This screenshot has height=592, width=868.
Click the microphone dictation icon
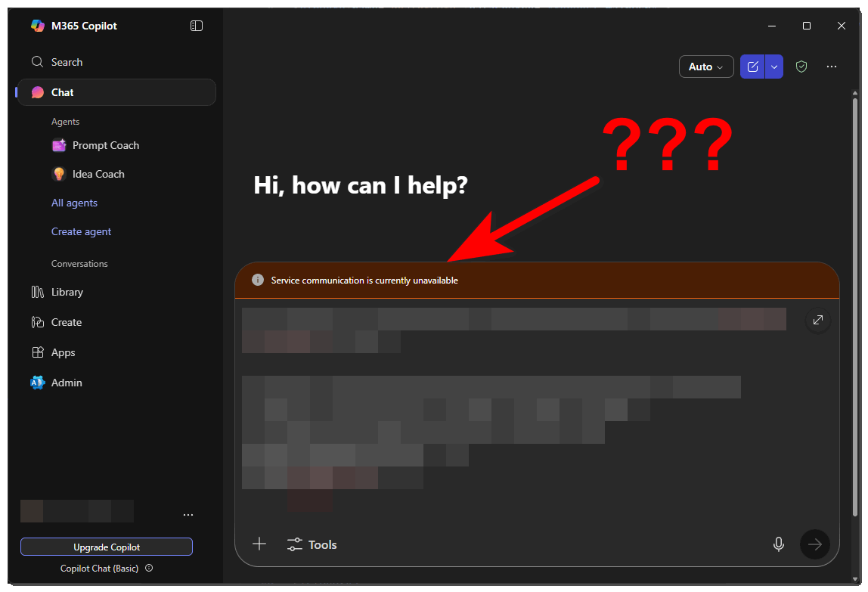point(778,544)
